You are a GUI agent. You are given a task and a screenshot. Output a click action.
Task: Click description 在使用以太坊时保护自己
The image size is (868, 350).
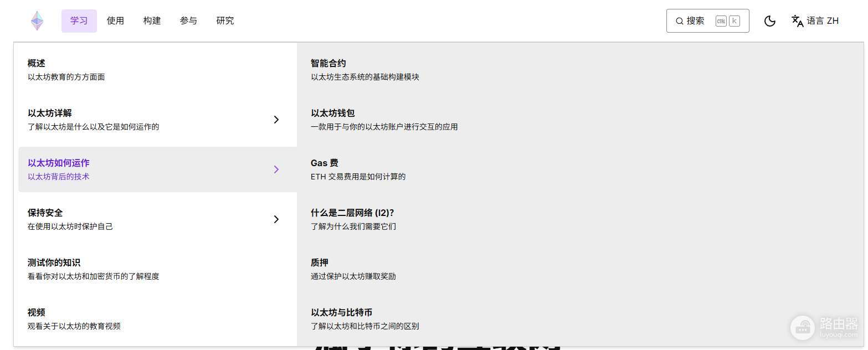tap(70, 227)
